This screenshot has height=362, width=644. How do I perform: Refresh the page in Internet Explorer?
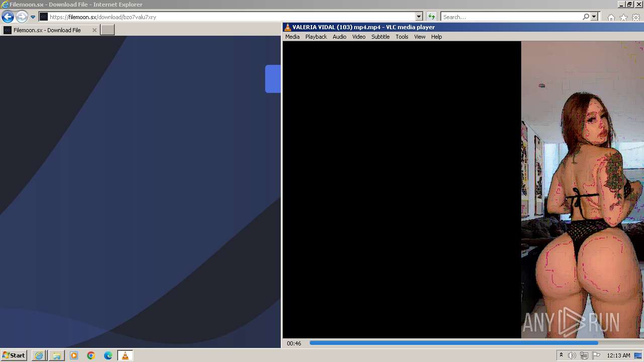tap(431, 17)
